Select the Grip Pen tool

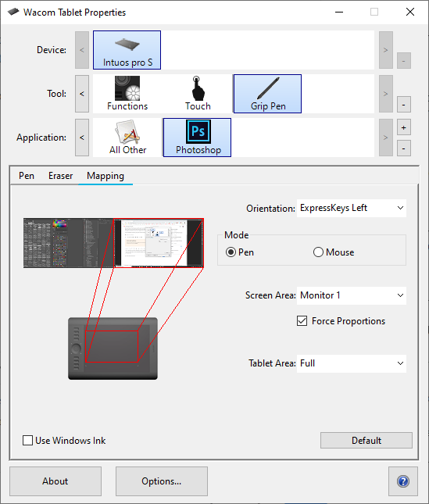click(x=268, y=94)
